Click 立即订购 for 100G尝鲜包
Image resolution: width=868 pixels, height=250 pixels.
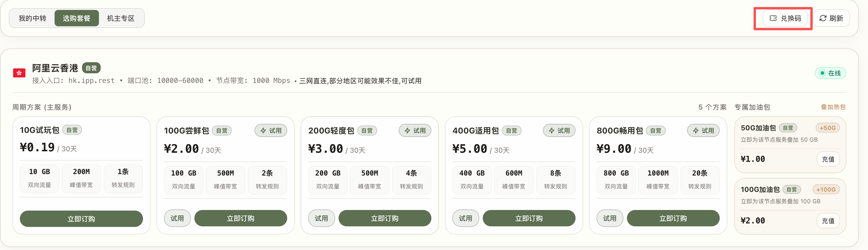click(240, 218)
